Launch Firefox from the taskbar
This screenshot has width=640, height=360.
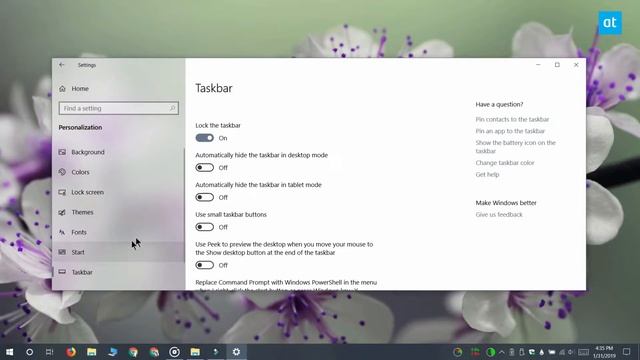tap(71, 352)
